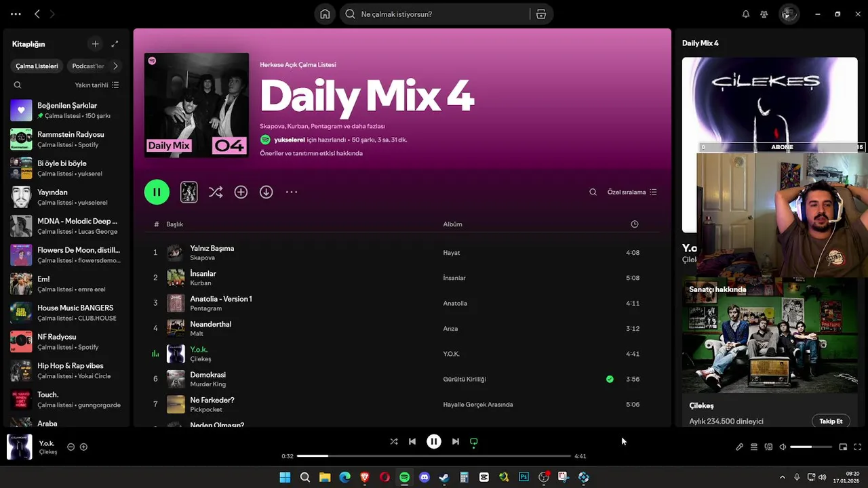This screenshot has width=868, height=488.
Task: Enter full screen mode
Action: 857,447
